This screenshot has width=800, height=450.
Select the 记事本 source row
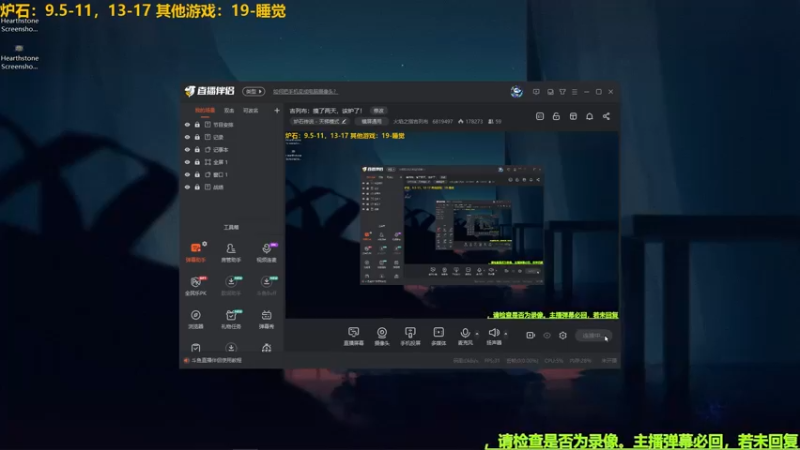(x=232, y=149)
